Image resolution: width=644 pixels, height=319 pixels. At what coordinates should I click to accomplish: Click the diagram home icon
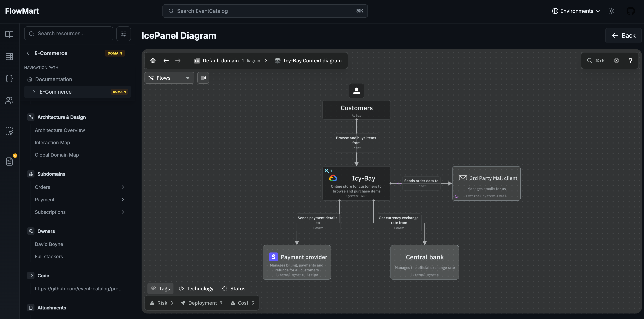tap(153, 61)
